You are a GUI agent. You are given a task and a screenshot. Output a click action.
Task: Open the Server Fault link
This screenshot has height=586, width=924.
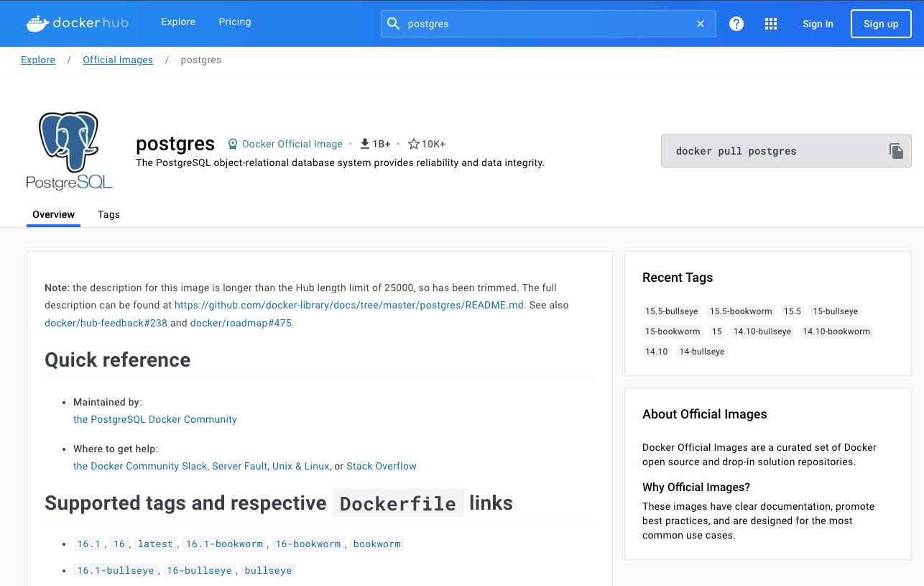click(239, 466)
